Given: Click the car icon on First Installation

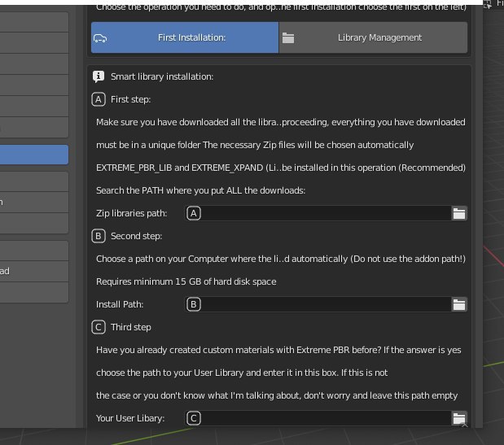Looking at the screenshot, I should [100, 38].
